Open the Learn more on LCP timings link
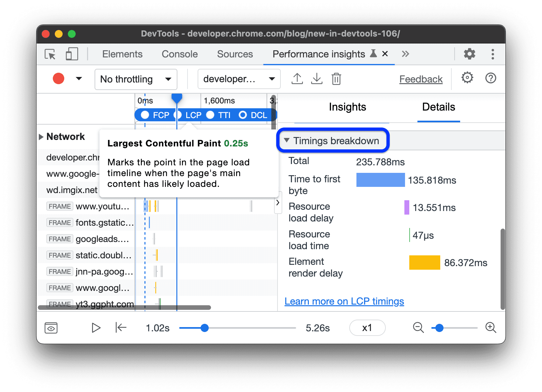 [x=344, y=301]
